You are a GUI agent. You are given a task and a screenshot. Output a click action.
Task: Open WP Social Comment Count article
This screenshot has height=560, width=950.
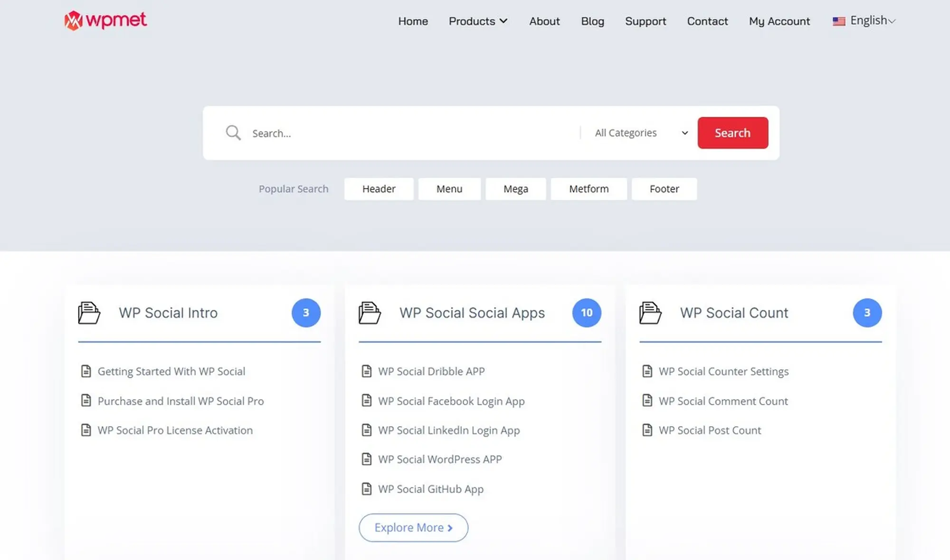click(723, 401)
